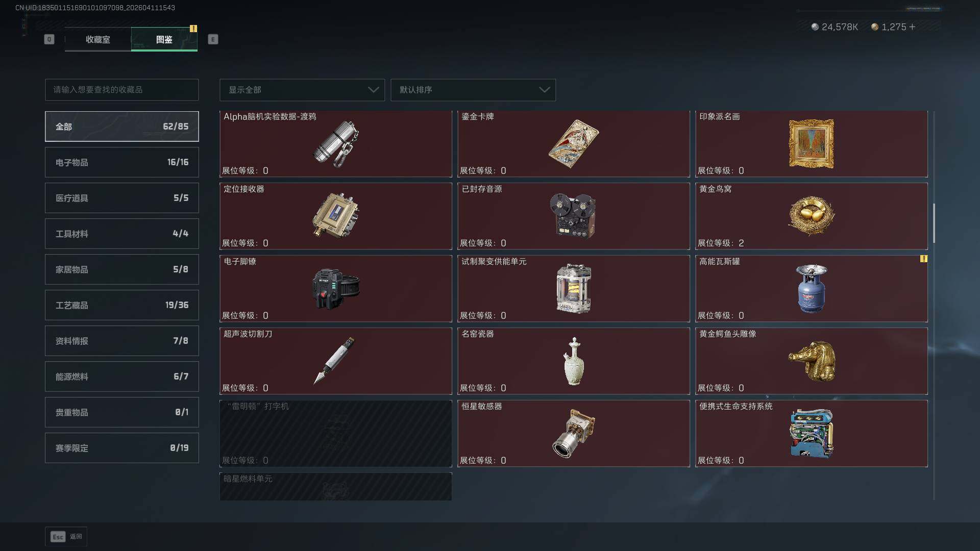Filter by 电子物品 category

pyautogui.click(x=122, y=162)
